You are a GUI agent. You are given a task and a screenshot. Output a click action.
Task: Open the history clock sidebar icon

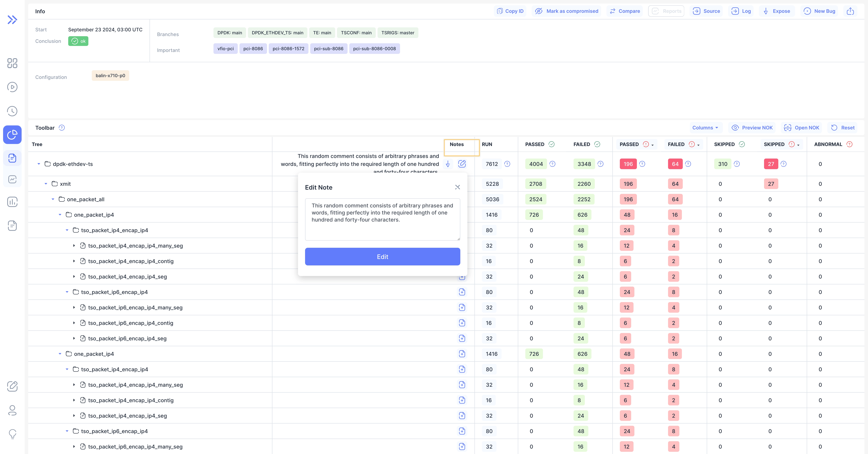coord(12,111)
